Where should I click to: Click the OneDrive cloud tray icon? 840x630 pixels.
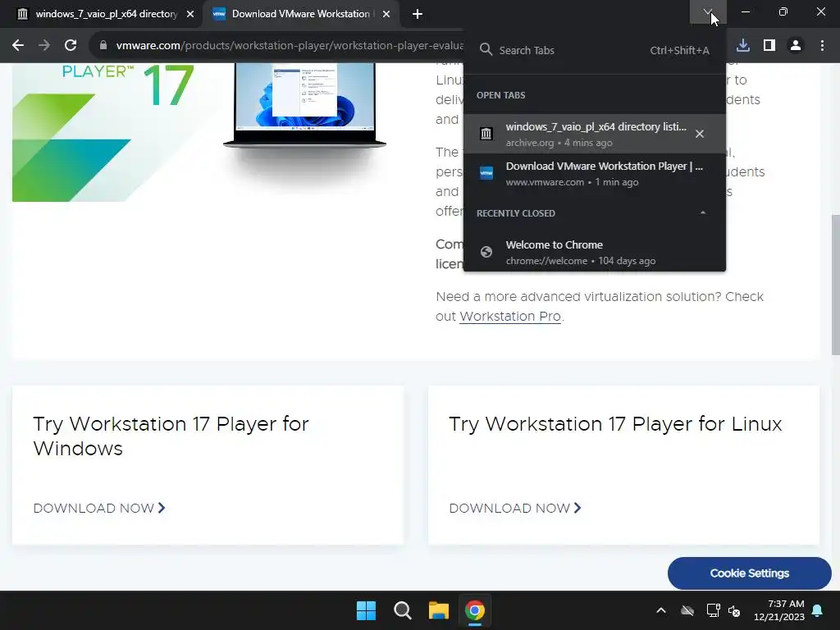tap(687, 610)
